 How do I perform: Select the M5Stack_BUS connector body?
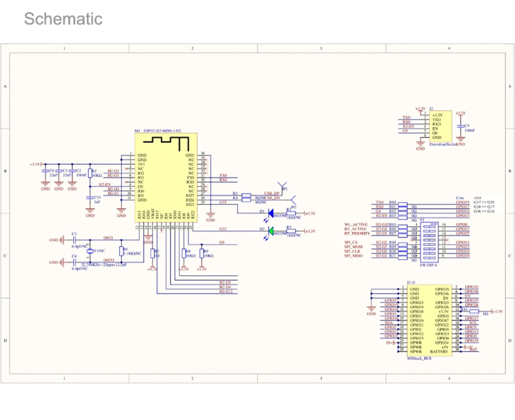(x=429, y=320)
